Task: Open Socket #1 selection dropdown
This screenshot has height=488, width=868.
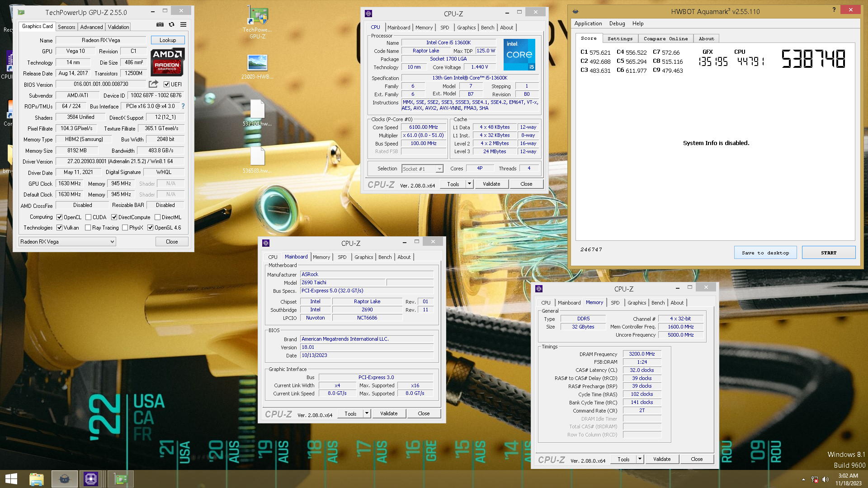Action: click(422, 169)
